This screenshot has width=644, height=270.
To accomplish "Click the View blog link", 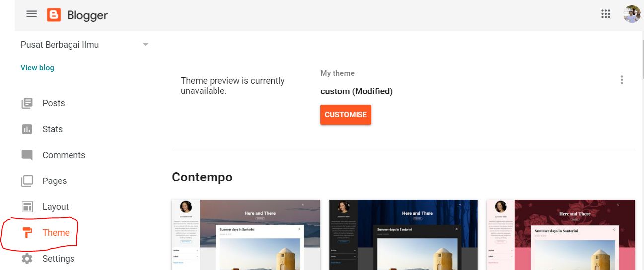I will [x=37, y=68].
